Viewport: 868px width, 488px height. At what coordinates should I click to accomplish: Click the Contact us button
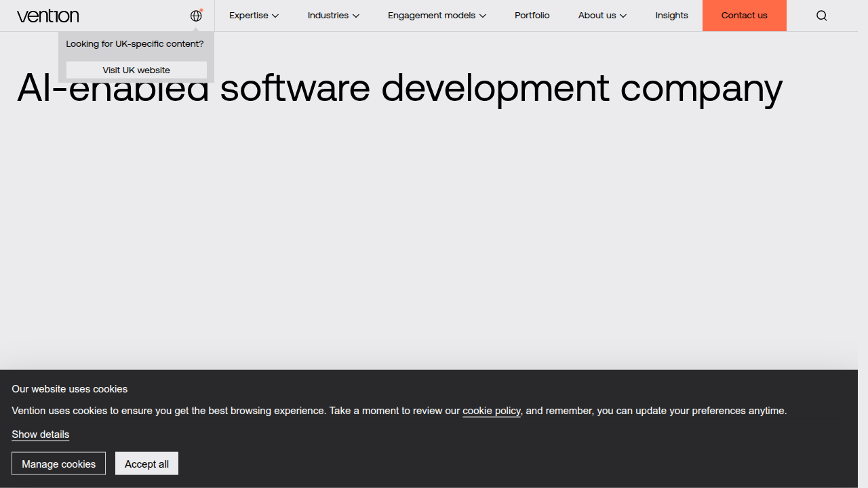click(745, 16)
